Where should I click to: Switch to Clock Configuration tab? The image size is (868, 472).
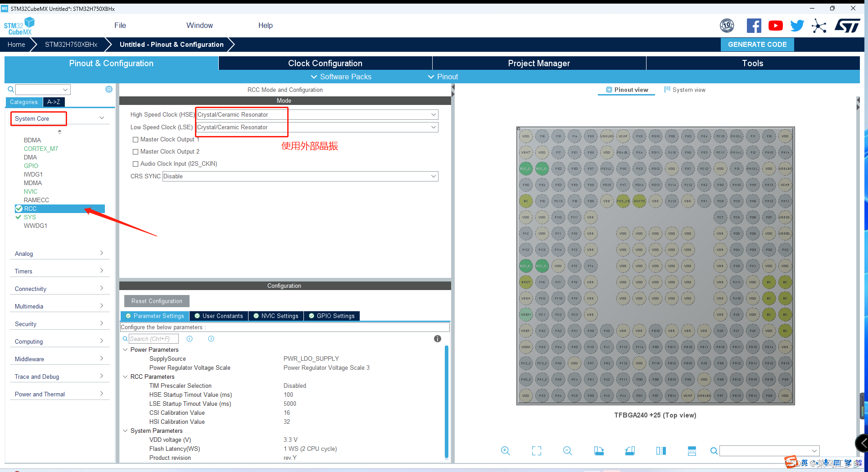[x=325, y=63]
